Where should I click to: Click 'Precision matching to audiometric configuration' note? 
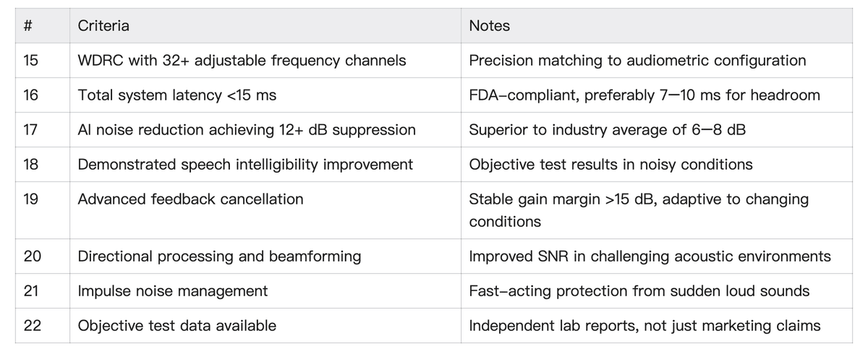coord(637,61)
